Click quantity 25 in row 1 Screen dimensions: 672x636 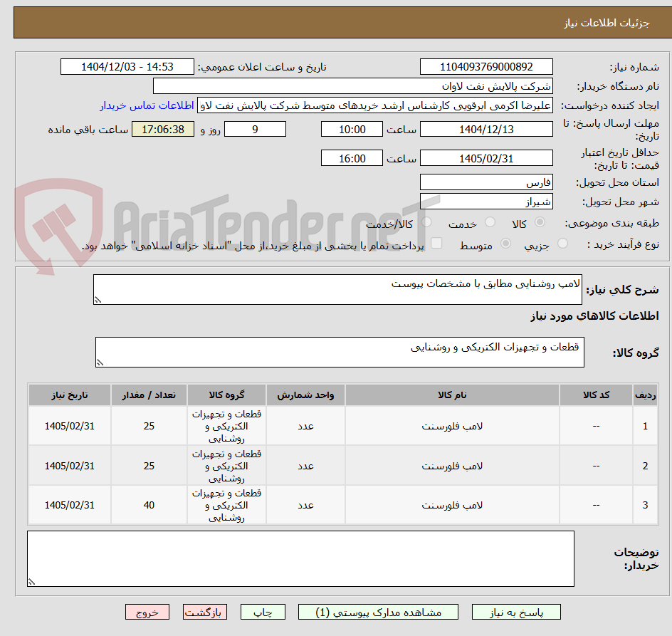(149, 427)
